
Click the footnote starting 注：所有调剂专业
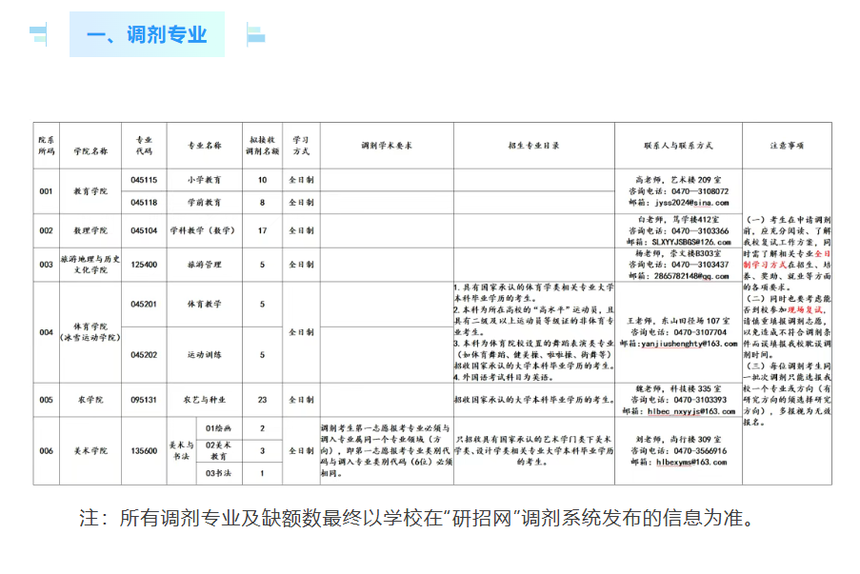[419, 518]
